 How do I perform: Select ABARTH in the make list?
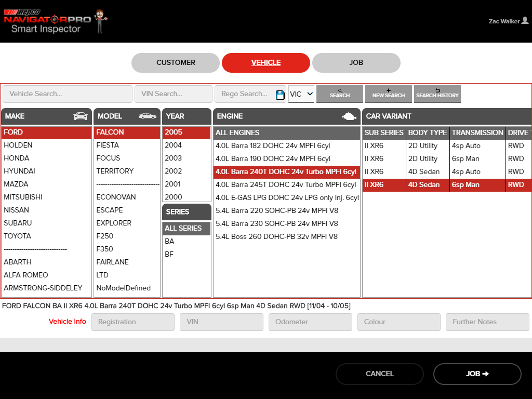(x=46, y=262)
